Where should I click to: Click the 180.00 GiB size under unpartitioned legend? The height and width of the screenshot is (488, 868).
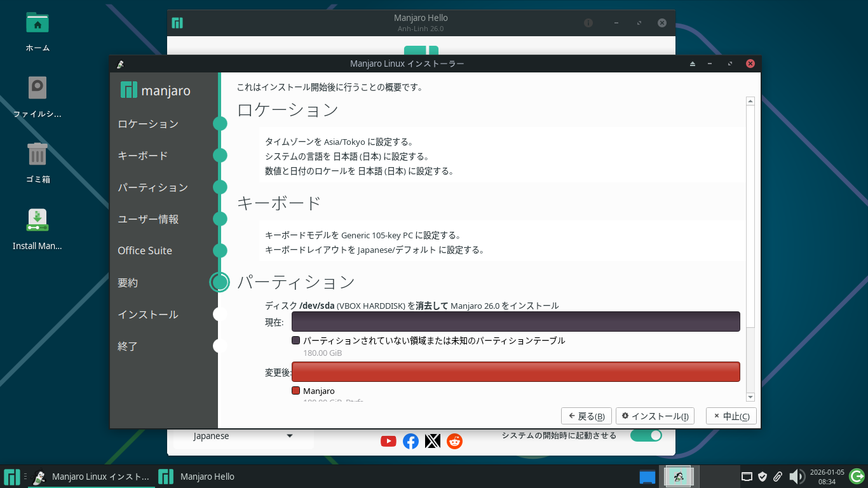tap(323, 353)
